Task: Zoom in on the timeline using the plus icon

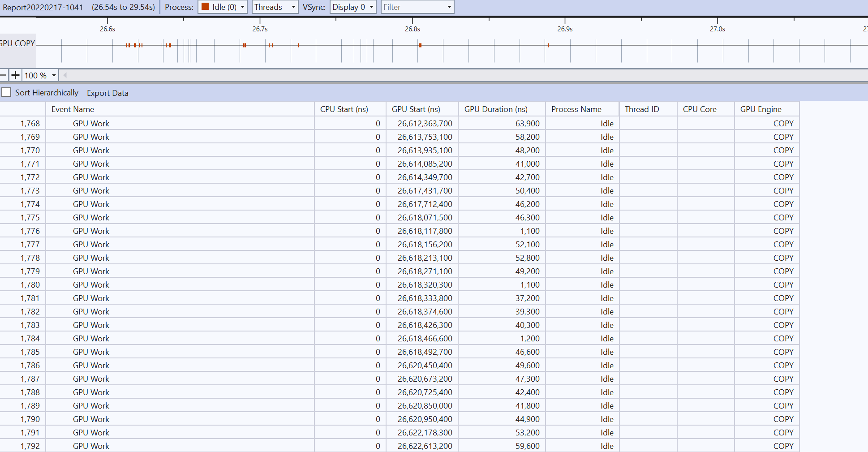Action: tap(16, 75)
